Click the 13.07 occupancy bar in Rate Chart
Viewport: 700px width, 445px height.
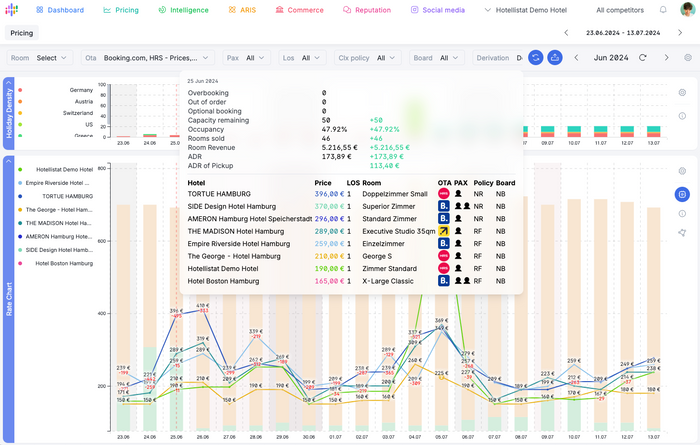654,319
